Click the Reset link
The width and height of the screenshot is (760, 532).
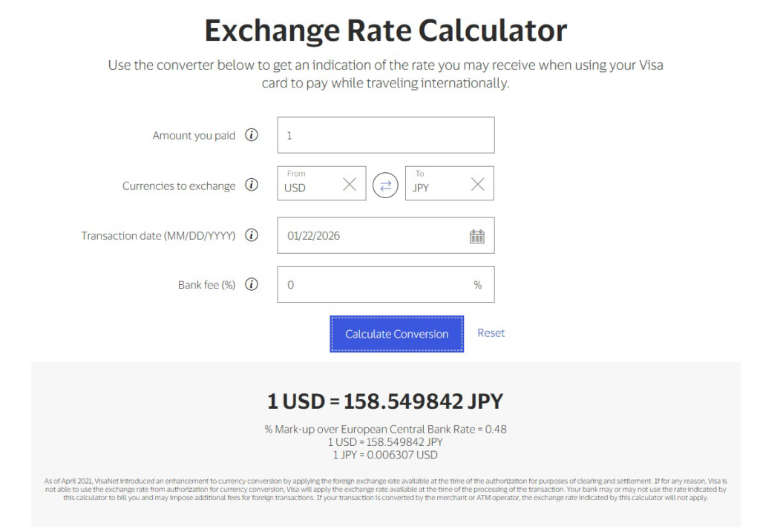pyautogui.click(x=491, y=333)
